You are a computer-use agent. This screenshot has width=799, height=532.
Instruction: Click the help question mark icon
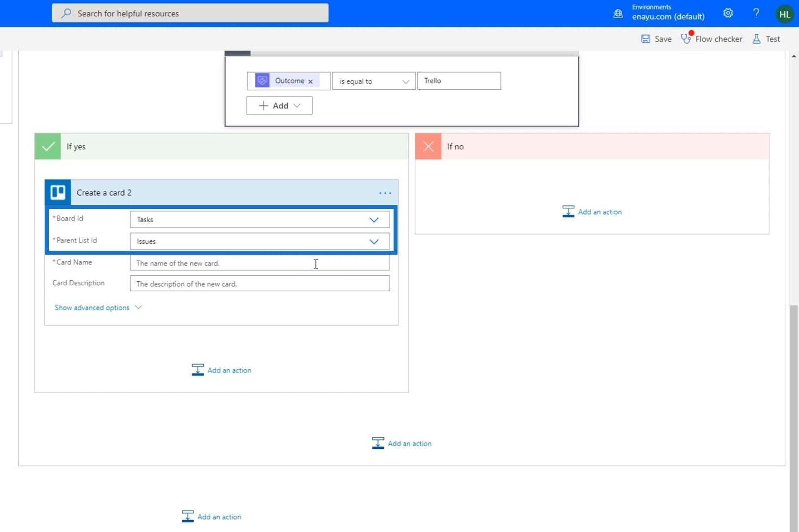(756, 13)
